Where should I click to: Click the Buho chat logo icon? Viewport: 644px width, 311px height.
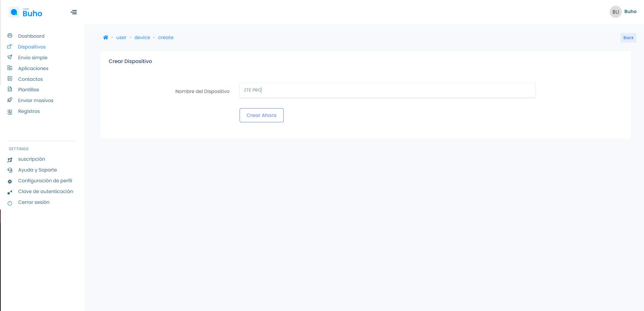[x=14, y=12]
